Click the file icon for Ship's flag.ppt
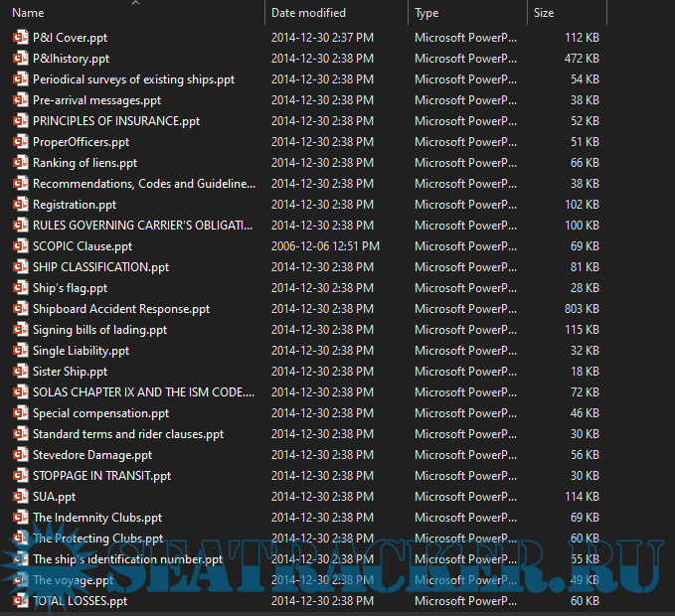Image resolution: width=675 pixels, height=616 pixels. click(20, 288)
